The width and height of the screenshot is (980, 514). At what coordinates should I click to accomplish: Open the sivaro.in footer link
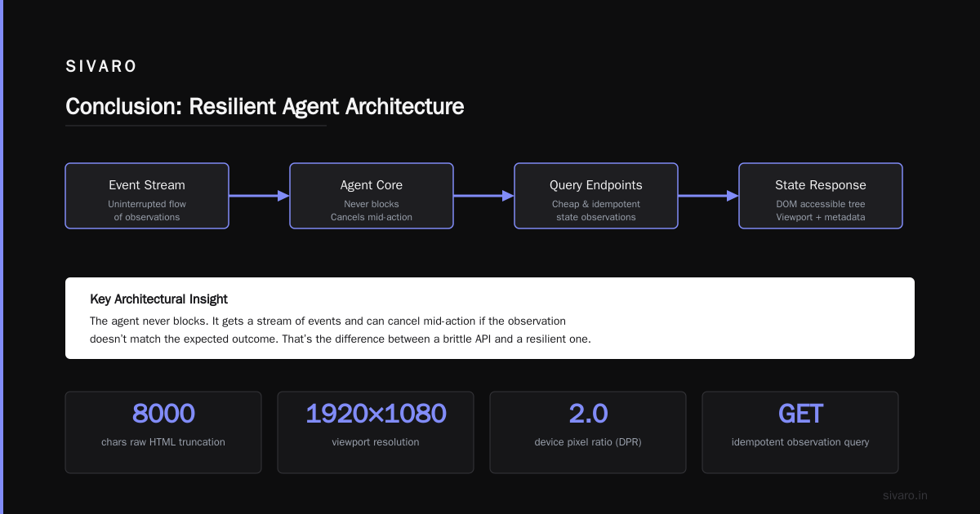[906, 495]
